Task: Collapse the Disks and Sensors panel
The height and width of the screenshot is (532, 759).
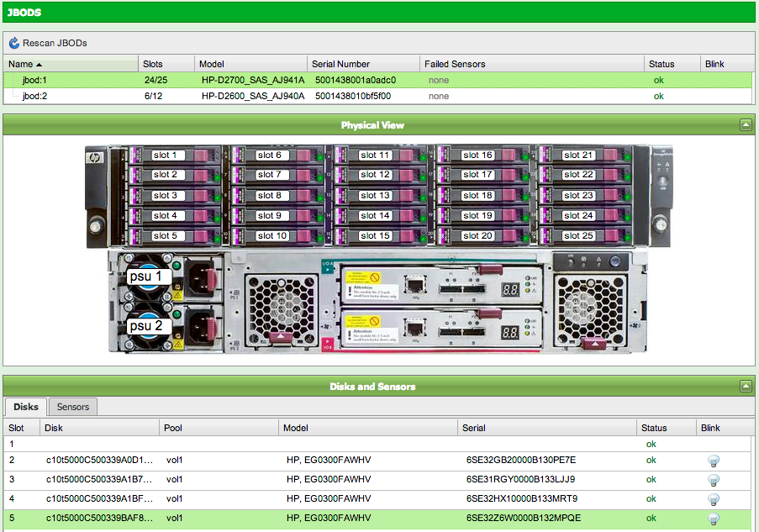Action: (x=746, y=387)
